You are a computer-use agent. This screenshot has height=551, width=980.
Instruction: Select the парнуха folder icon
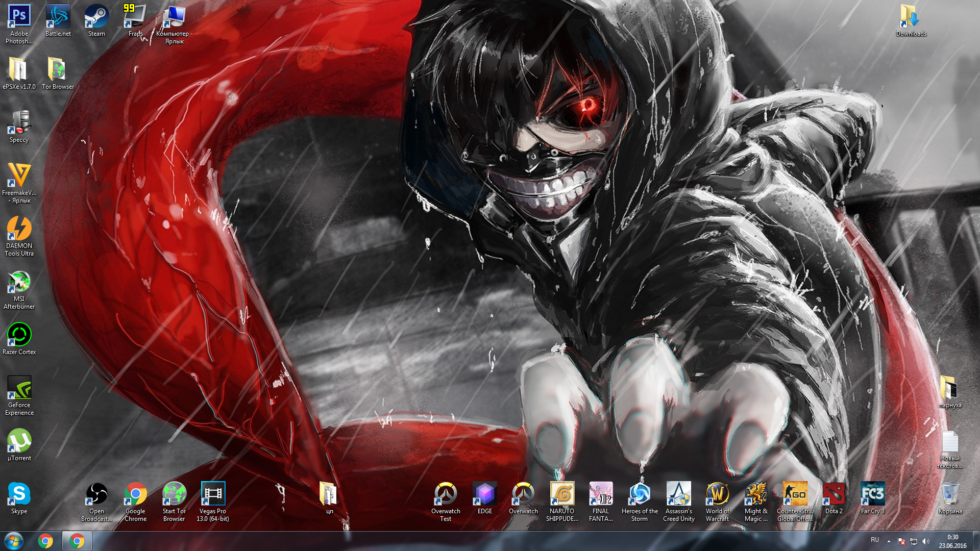(950, 392)
